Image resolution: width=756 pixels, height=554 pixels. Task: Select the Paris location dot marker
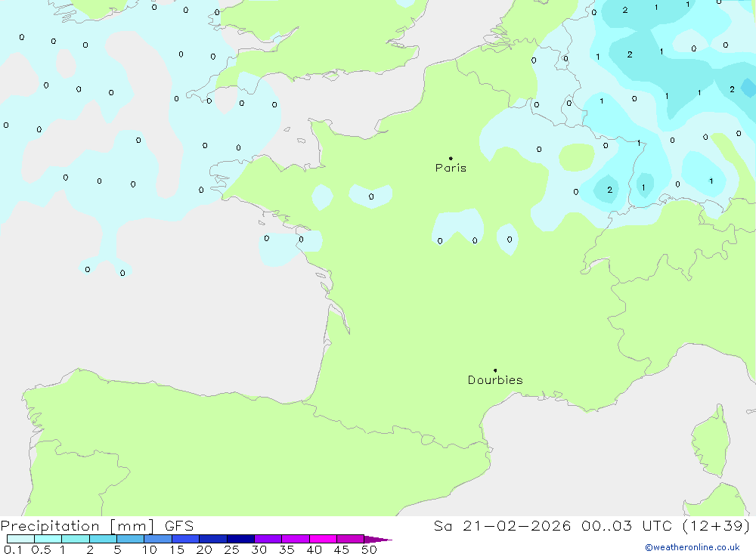(451, 158)
